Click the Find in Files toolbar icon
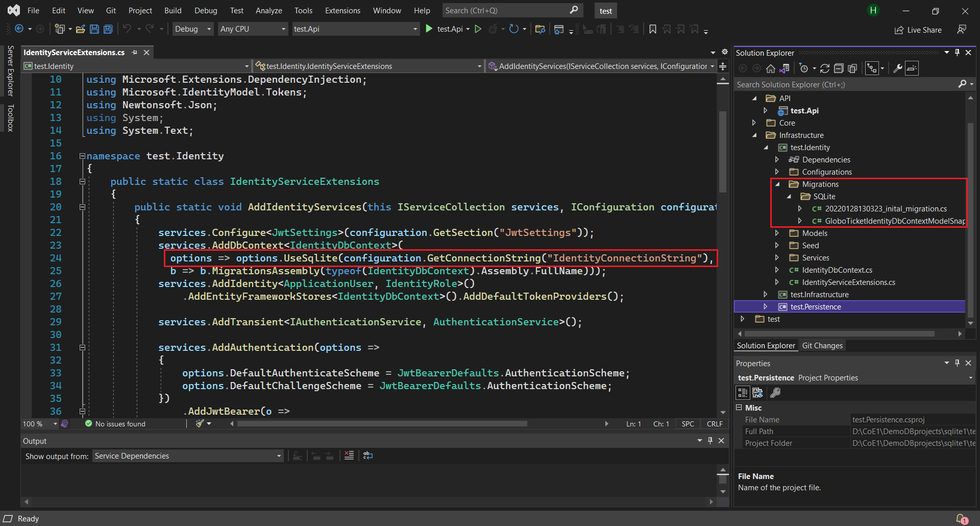The image size is (980, 526). pyautogui.click(x=540, y=29)
